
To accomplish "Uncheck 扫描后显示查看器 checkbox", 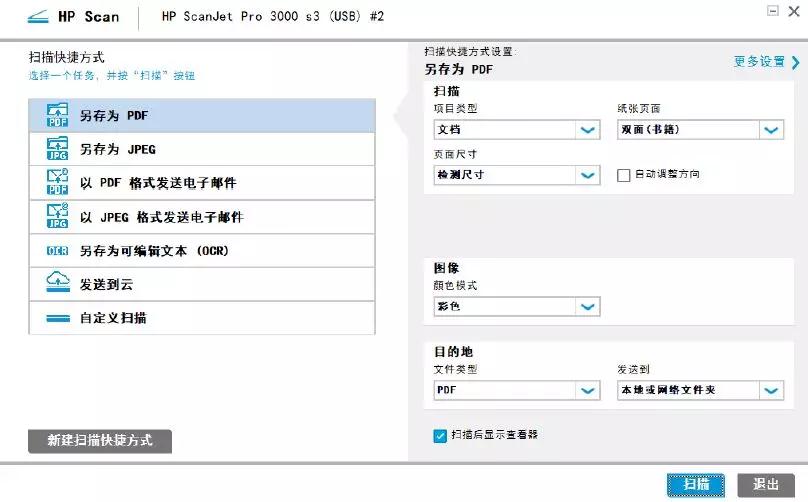I will click(440, 436).
